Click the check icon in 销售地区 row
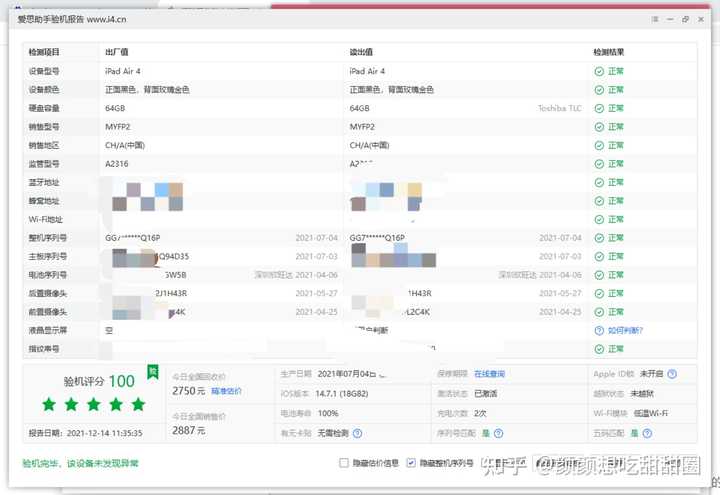 [599, 145]
